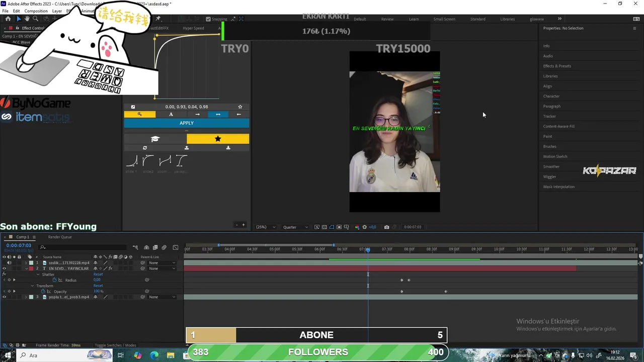Open the Tracker panel
The height and width of the screenshot is (362, 644).
pos(549,116)
